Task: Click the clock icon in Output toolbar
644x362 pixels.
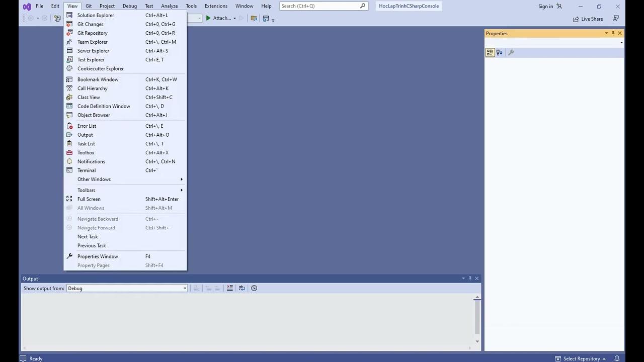Action: [x=254, y=288]
